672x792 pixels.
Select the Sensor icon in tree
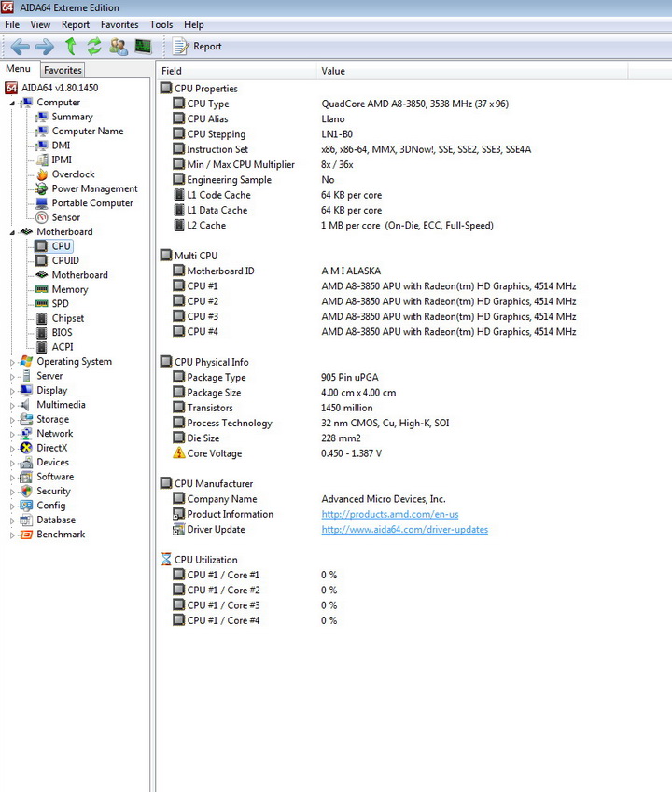tap(42, 217)
